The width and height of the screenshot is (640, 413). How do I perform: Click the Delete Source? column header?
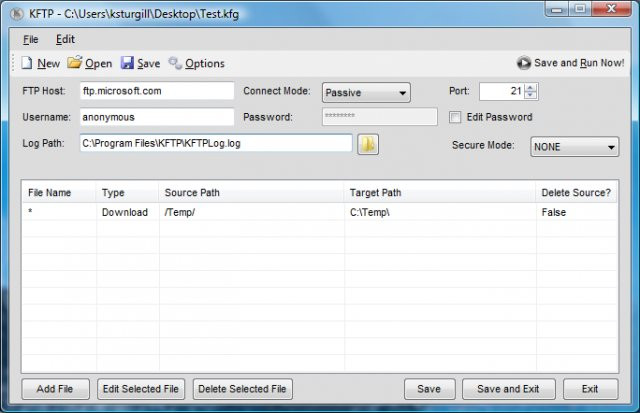(x=576, y=193)
